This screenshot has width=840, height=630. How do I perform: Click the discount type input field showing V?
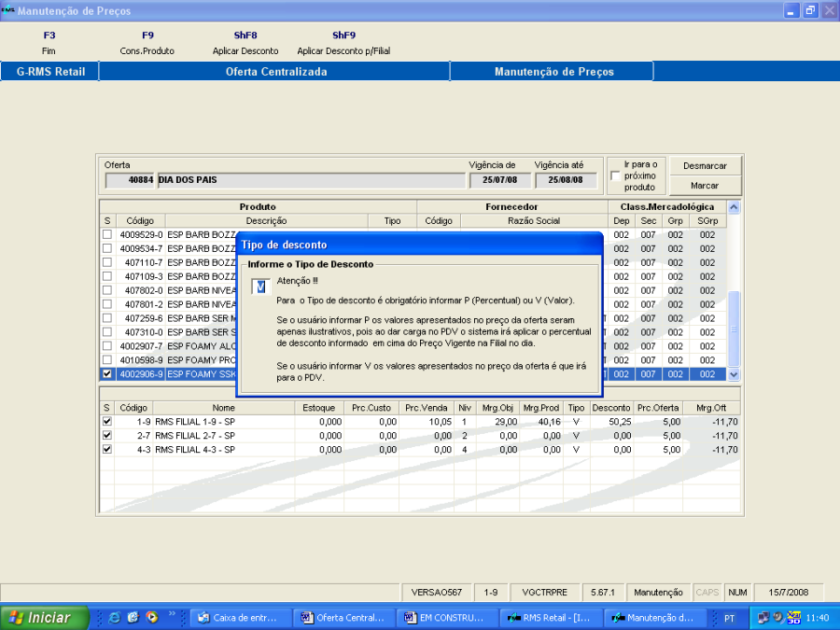tap(261, 287)
